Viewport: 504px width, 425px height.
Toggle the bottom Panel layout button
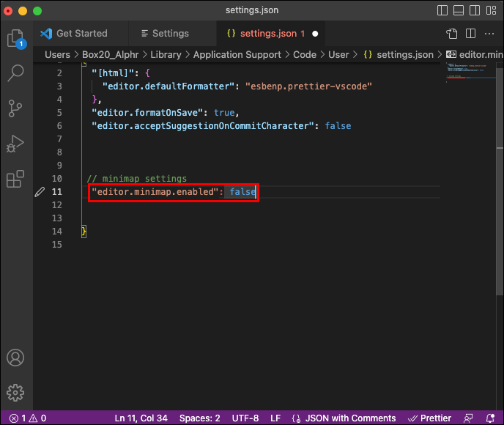(x=459, y=10)
